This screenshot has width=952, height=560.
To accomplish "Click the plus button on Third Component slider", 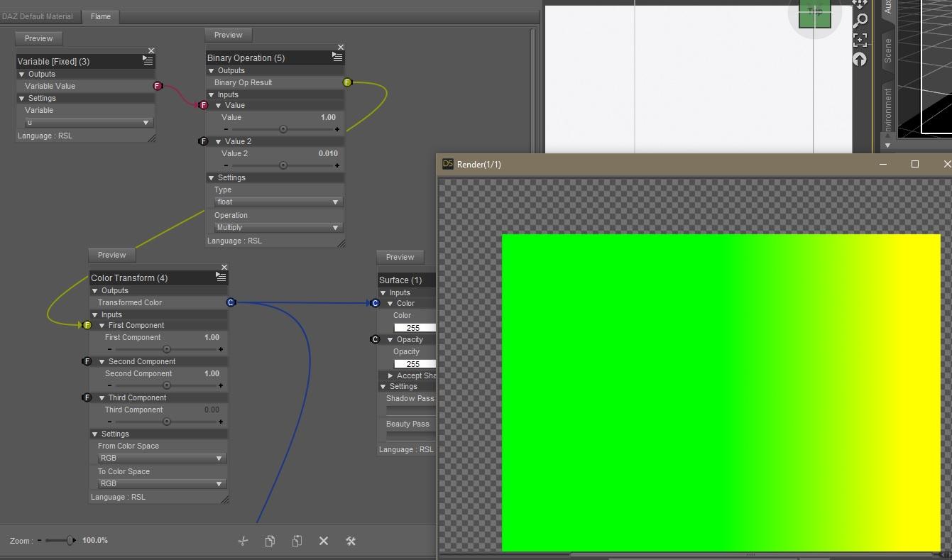I will coord(221,422).
